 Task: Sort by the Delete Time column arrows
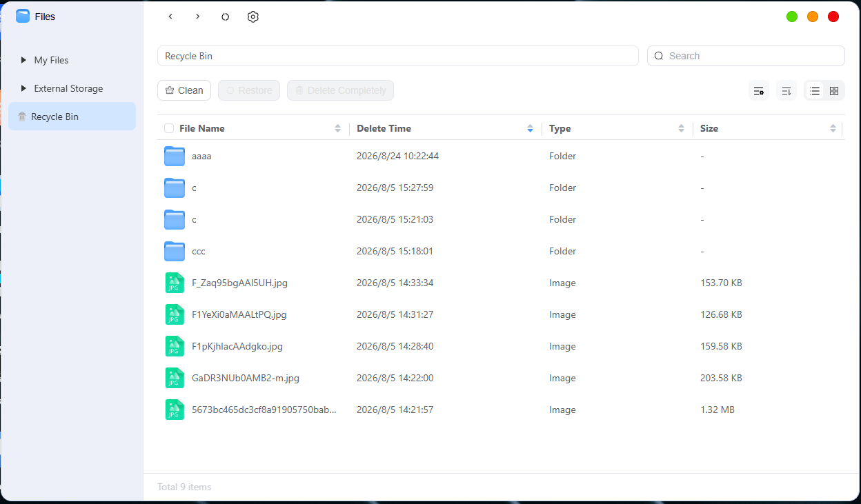[530, 129]
